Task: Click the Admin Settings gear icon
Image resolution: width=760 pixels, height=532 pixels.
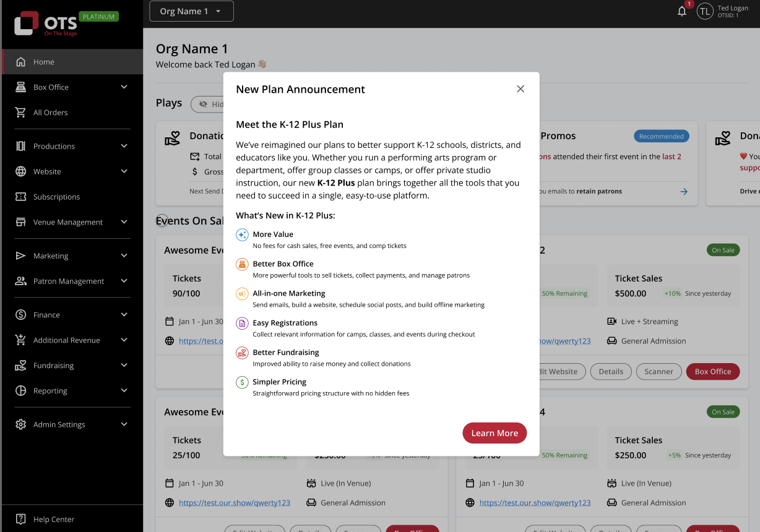Action: pos(21,424)
